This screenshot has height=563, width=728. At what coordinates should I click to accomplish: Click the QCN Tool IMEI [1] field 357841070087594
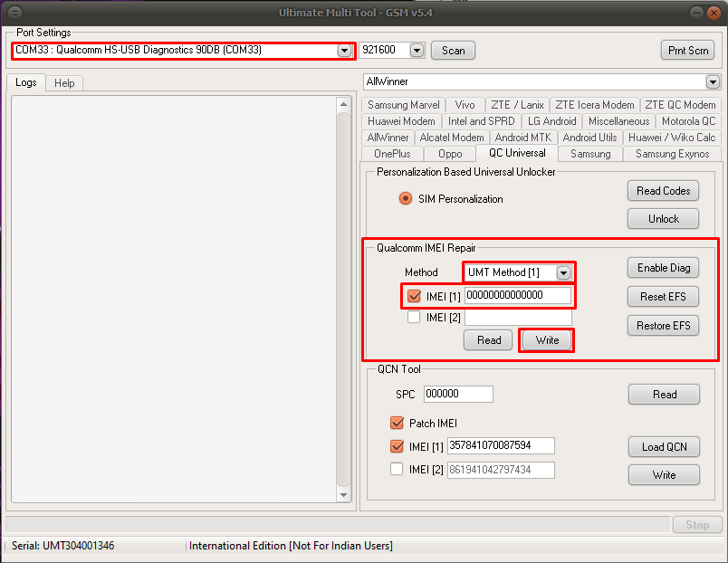501,445
